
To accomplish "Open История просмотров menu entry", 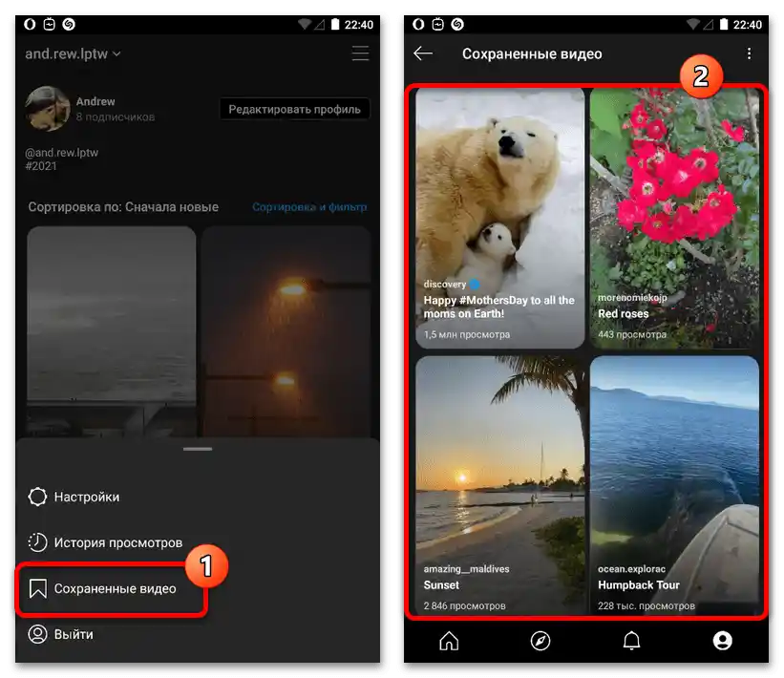I will pyautogui.click(x=105, y=542).
